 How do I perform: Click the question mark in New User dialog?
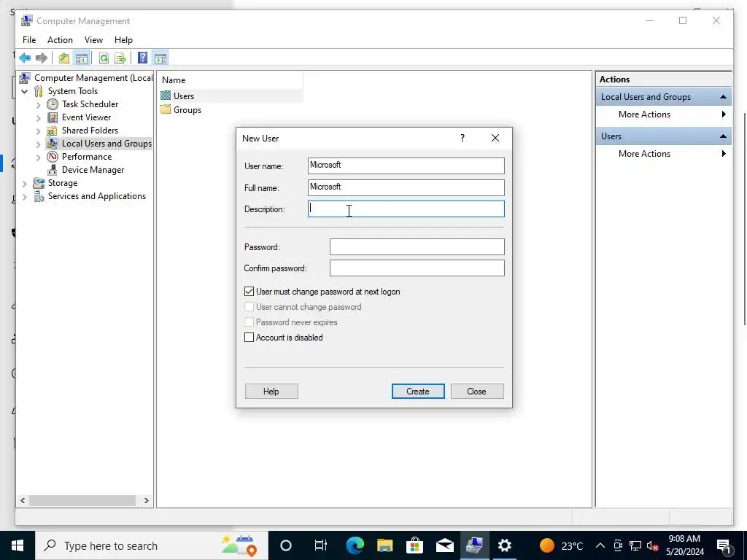(x=462, y=138)
